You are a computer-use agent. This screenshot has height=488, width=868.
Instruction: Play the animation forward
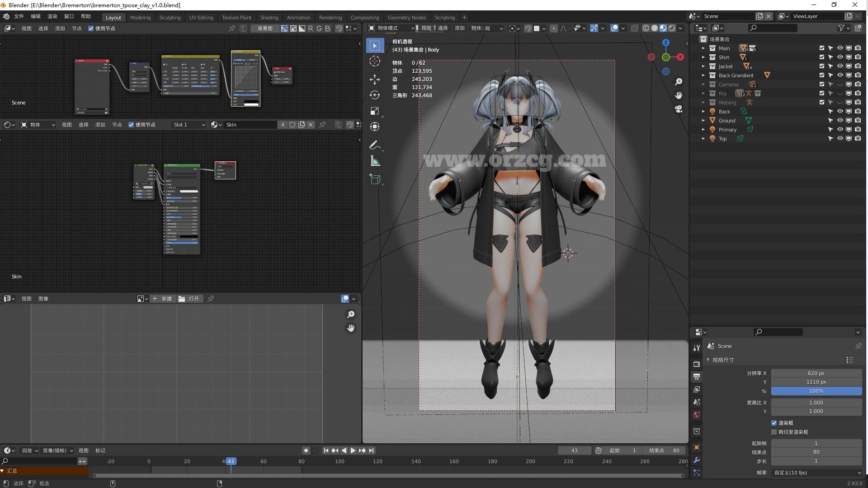point(353,450)
